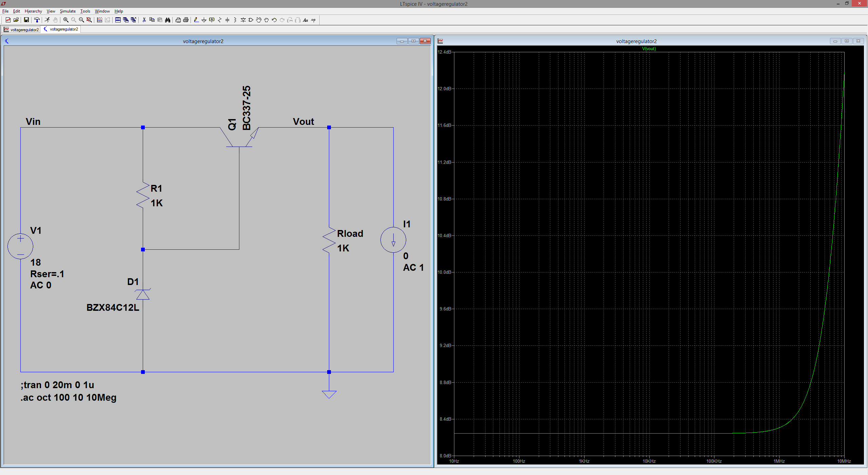Open the Control Panel hammer icon
This screenshot has height=475, width=868.
(x=37, y=20)
